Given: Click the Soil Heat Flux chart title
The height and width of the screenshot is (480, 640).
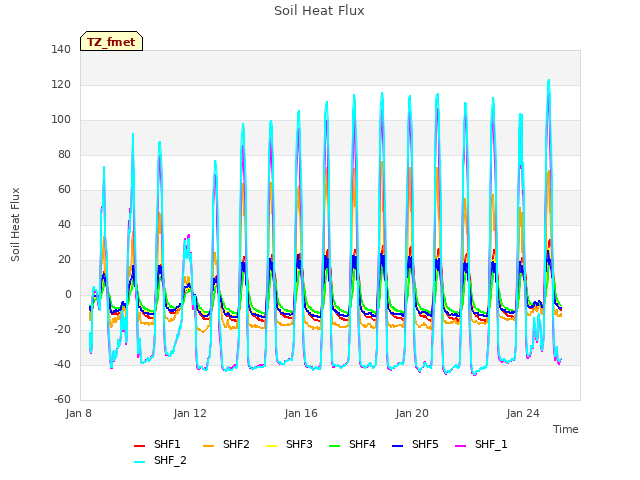Looking at the screenshot, I should (319, 11).
